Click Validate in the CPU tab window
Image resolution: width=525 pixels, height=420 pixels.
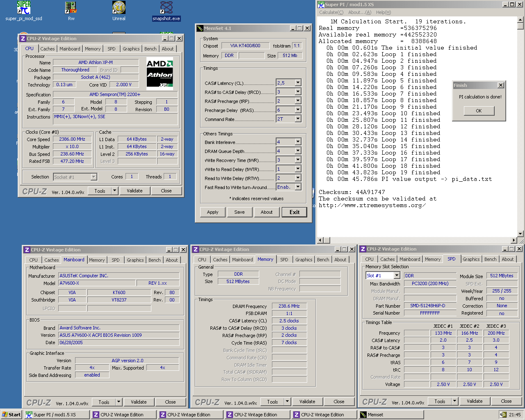(x=135, y=191)
